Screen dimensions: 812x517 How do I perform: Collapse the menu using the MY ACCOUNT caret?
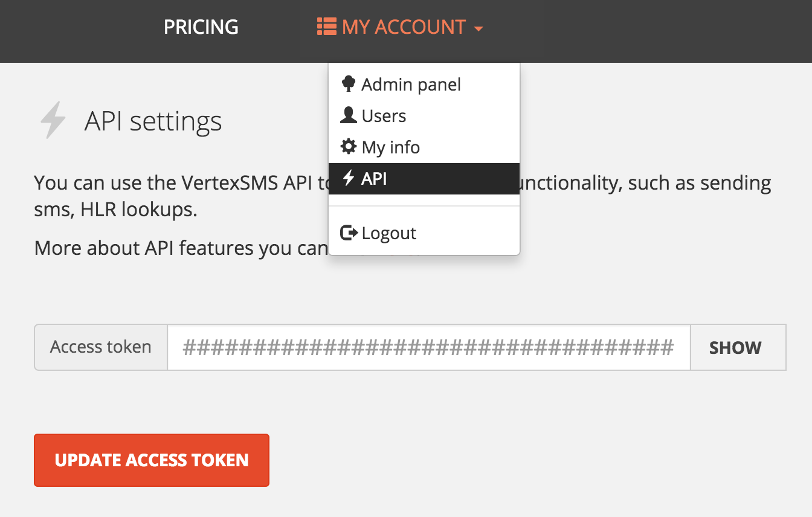tap(478, 28)
